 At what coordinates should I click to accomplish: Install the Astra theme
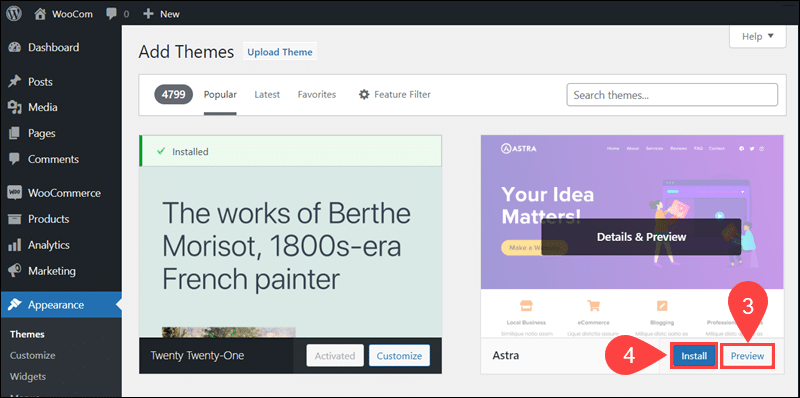(x=694, y=356)
